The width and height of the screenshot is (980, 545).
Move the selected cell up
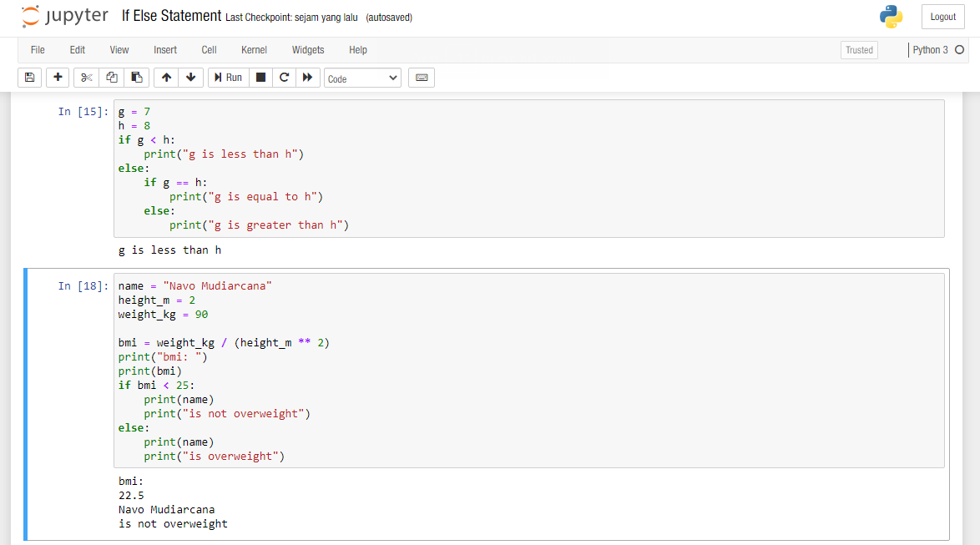[x=166, y=77]
